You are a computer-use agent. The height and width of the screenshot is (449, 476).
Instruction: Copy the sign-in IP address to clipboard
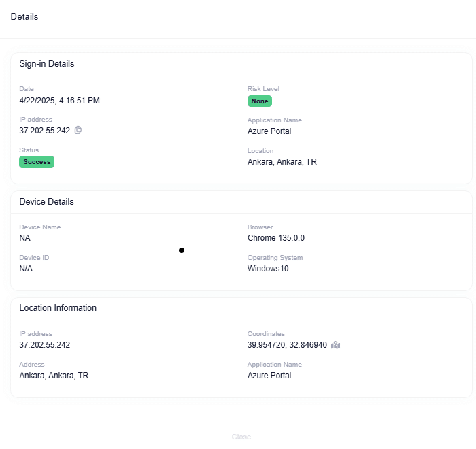(78, 130)
